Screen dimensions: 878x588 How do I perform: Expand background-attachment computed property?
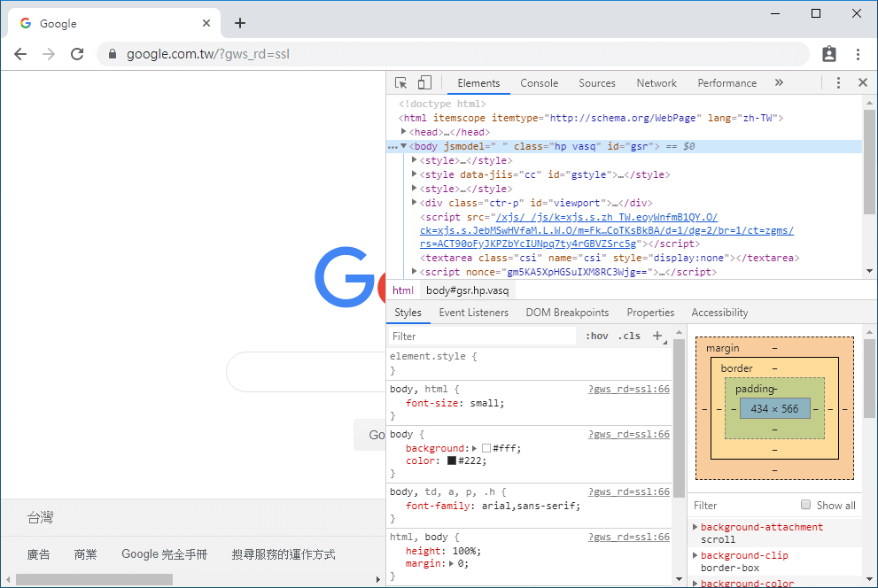tap(695, 527)
